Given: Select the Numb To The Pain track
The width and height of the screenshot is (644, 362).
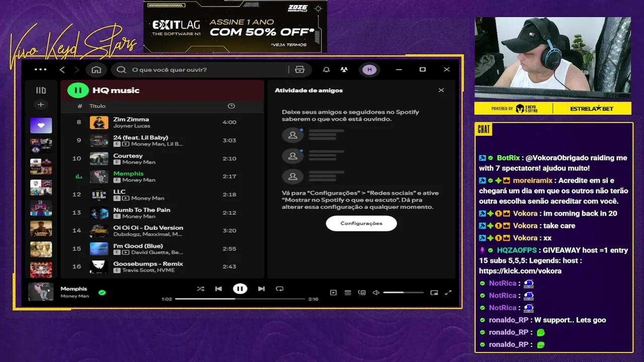Looking at the screenshot, I should (x=162, y=213).
